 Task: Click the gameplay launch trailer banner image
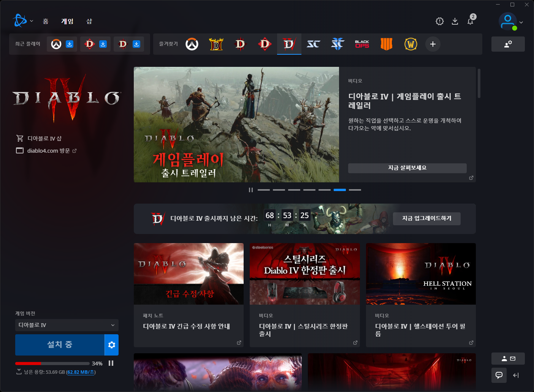coord(236,125)
